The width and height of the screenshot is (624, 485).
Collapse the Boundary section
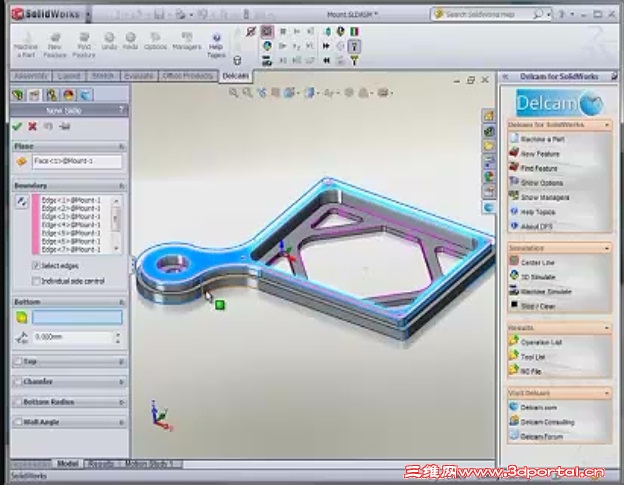(122, 186)
